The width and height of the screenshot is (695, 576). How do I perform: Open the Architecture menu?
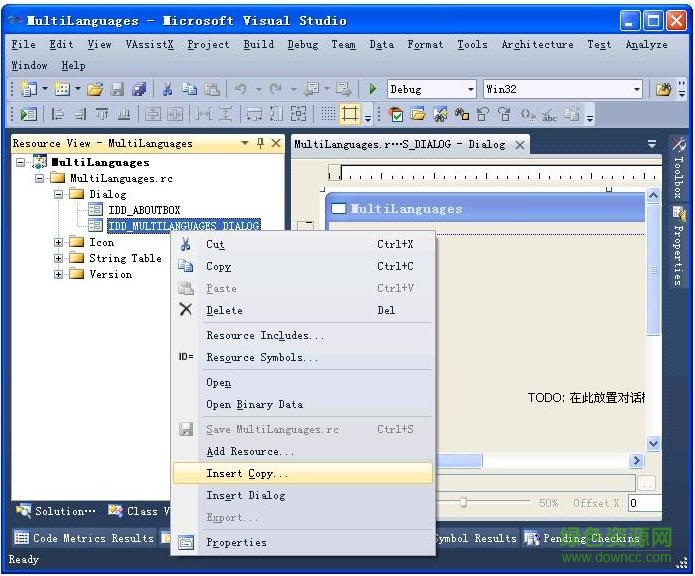pyautogui.click(x=537, y=44)
